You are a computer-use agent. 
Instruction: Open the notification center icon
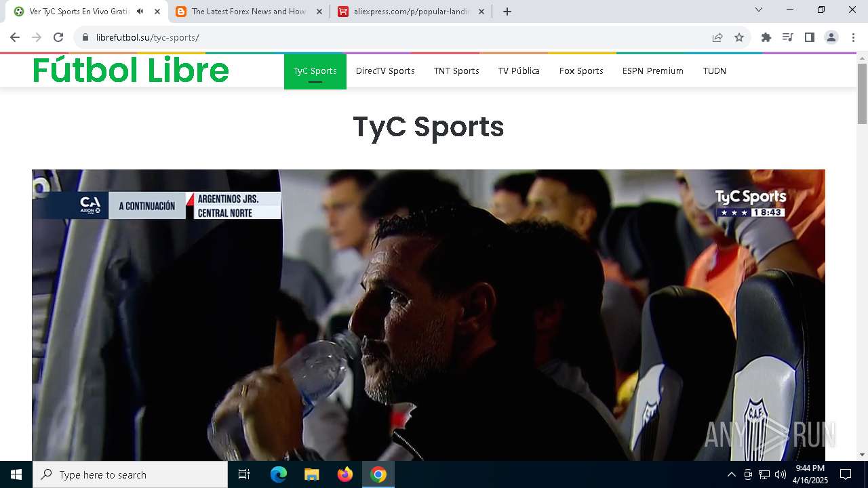tap(846, 474)
